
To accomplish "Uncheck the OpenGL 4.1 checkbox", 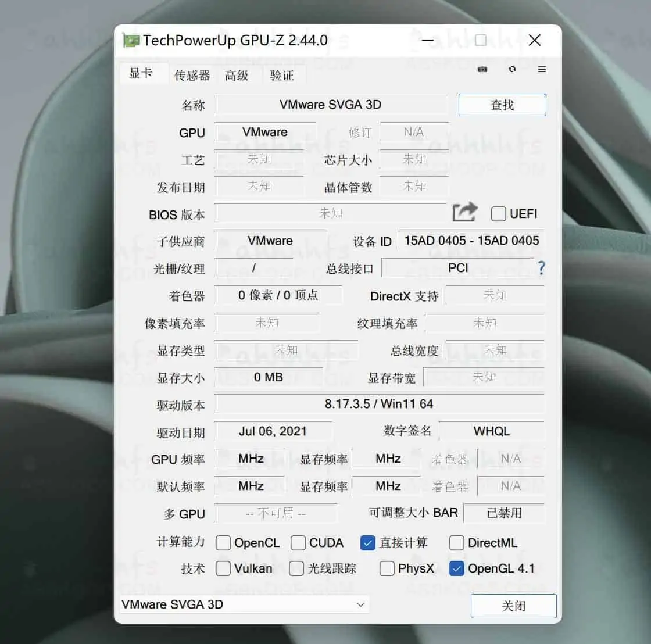I will 456,568.
